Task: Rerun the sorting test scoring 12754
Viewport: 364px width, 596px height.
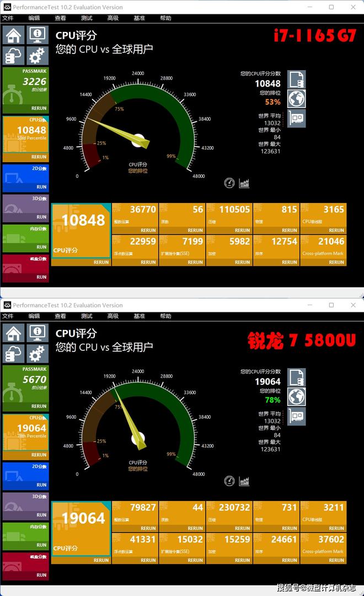Action: coord(290,262)
